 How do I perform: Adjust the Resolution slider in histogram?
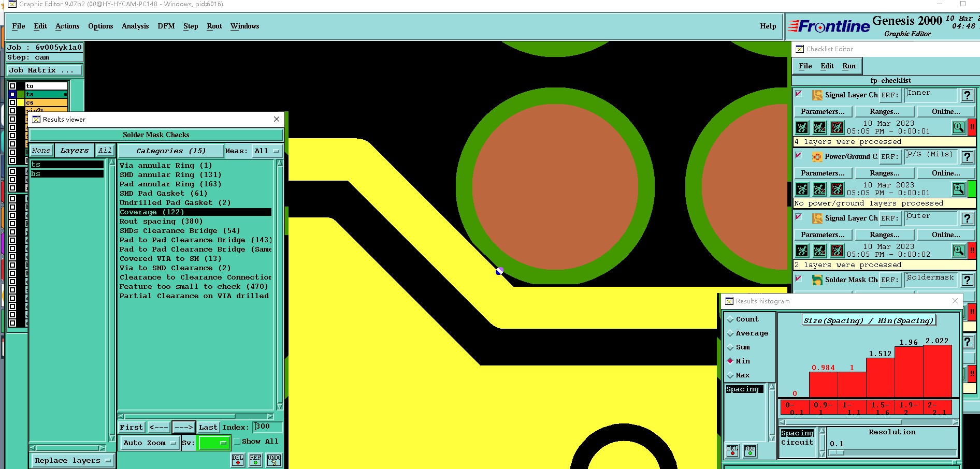(892, 452)
